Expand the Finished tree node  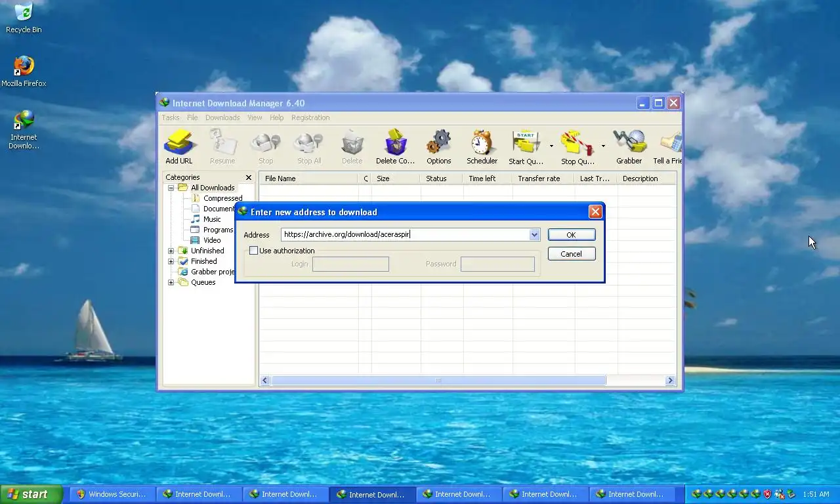[171, 261]
